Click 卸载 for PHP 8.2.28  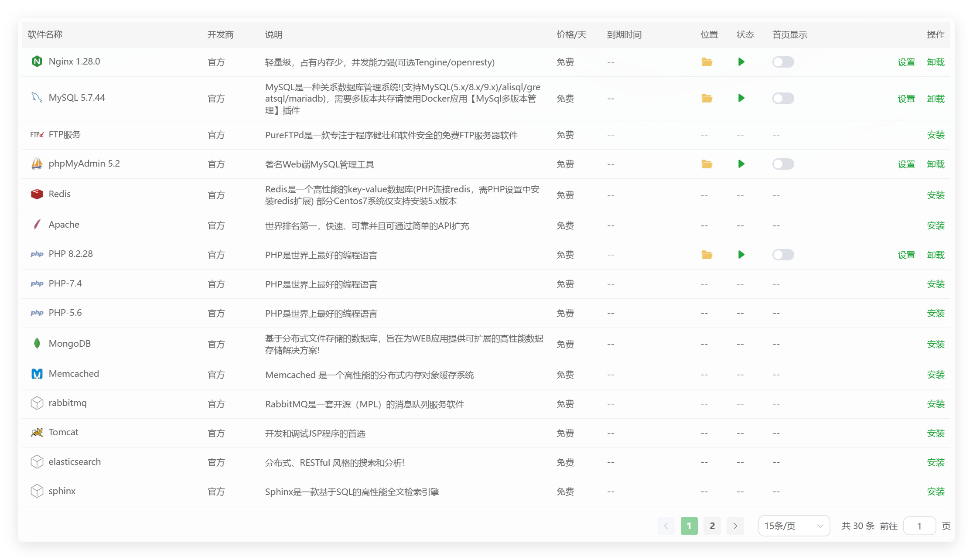click(935, 255)
